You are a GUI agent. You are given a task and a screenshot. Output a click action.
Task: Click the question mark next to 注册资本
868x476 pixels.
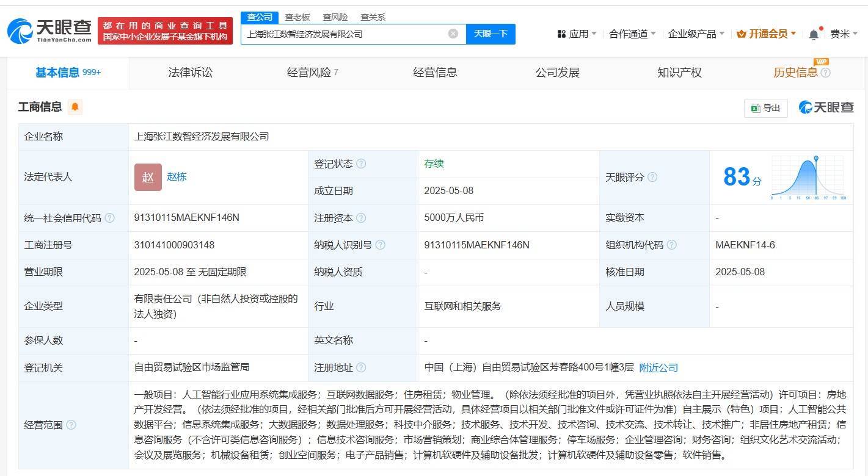pyautogui.click(x=361, y=217)
